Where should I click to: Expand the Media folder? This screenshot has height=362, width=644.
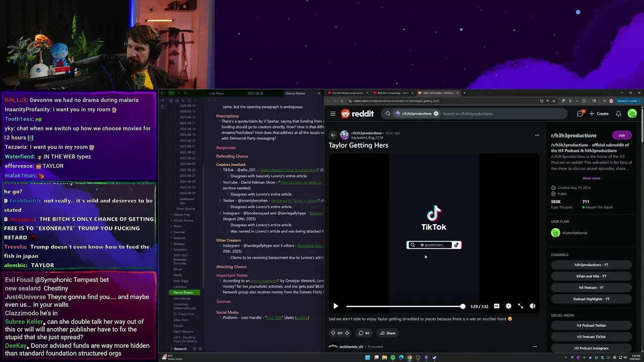[x=178, y=226]
